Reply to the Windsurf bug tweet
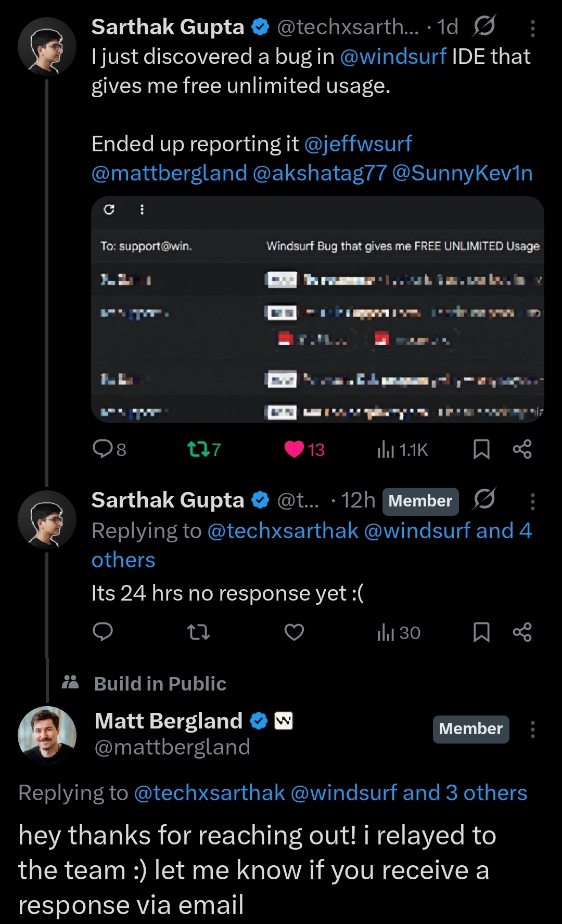The height and width of the screenshot is (924, 562). 103,449
